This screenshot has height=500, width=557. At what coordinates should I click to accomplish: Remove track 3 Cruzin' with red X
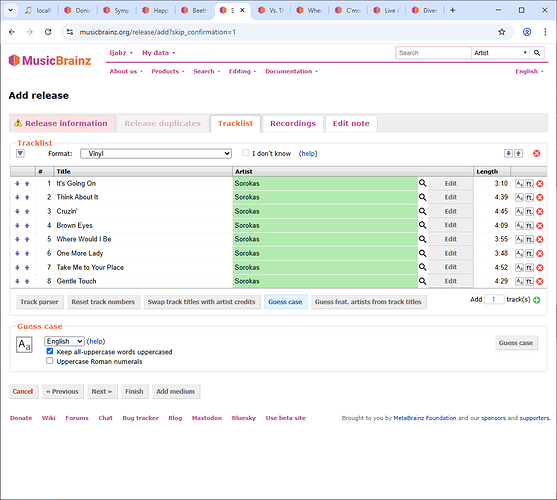coord(540,212)
